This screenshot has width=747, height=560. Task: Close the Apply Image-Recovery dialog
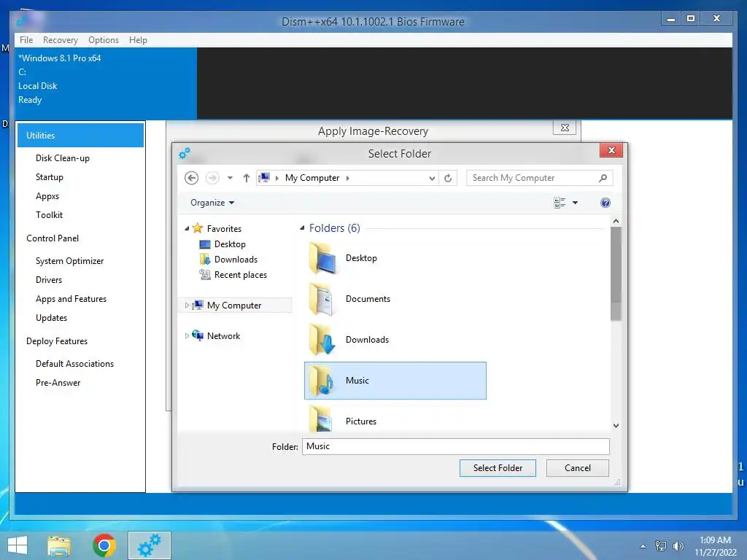(x=565, y=128)
